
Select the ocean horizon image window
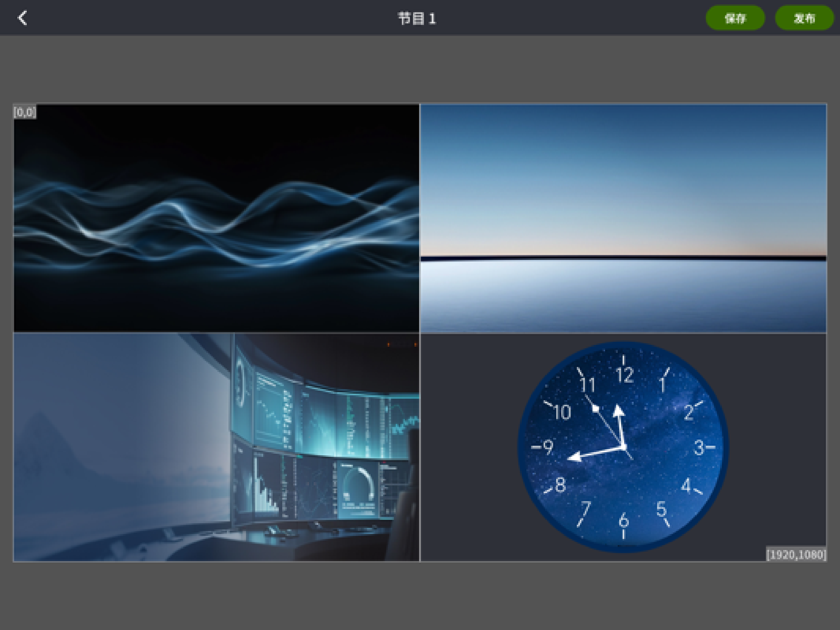(624, 218)
